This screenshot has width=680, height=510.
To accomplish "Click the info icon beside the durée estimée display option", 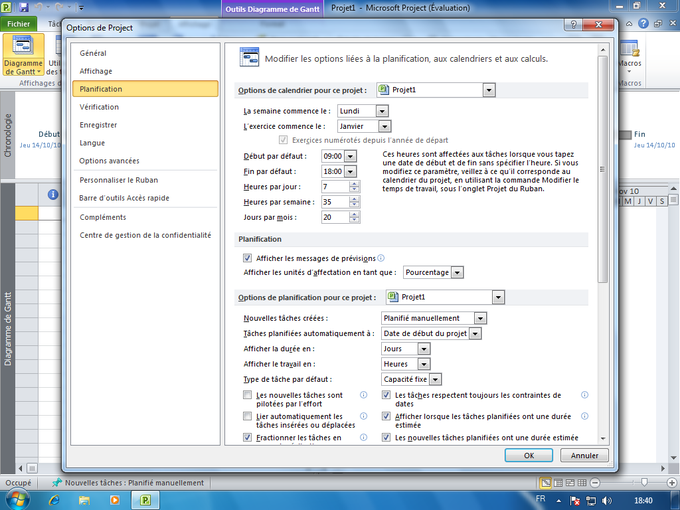I will pyautogui.click(x=585, y=416).
